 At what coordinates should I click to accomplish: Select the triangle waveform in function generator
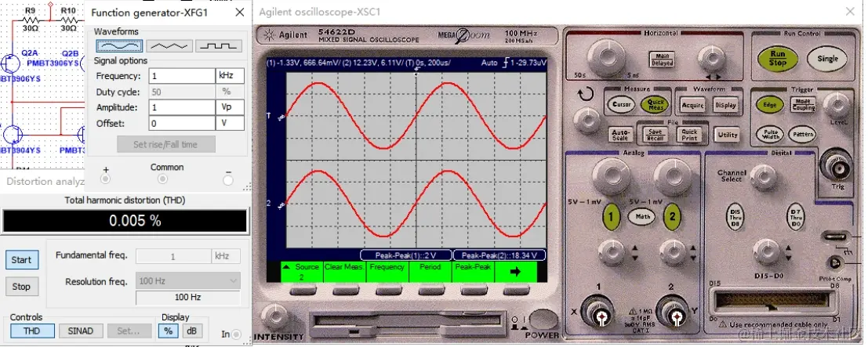[x=169, y=46]
